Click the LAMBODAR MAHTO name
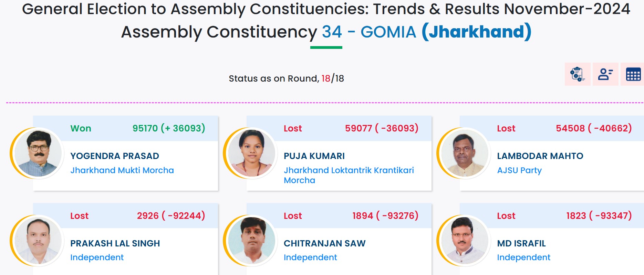 [540, 156]
